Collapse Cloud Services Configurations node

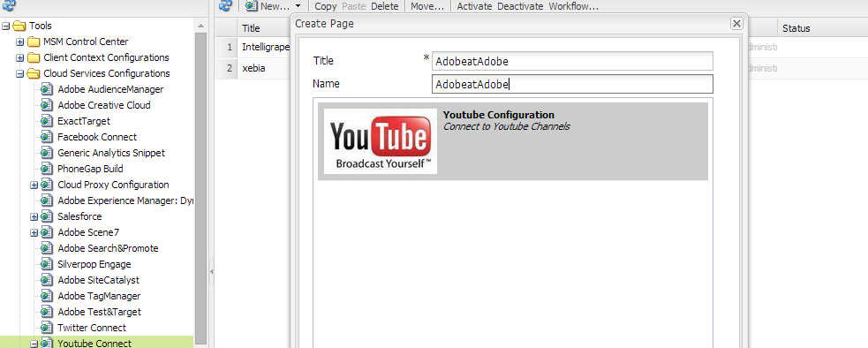[20, 73]
